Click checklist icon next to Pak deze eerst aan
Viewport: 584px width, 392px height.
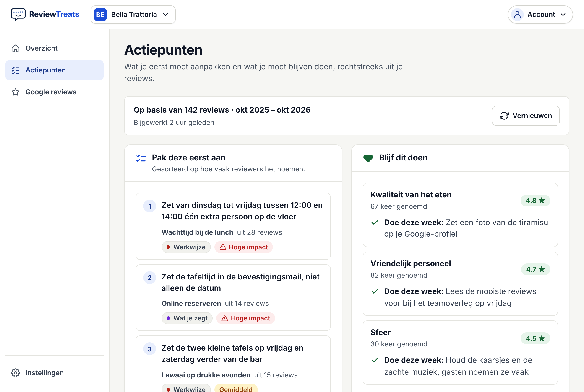tap(141, 158)
